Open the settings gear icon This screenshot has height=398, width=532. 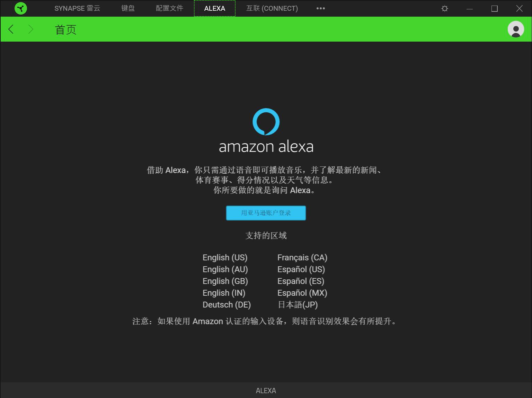(445, 8)
